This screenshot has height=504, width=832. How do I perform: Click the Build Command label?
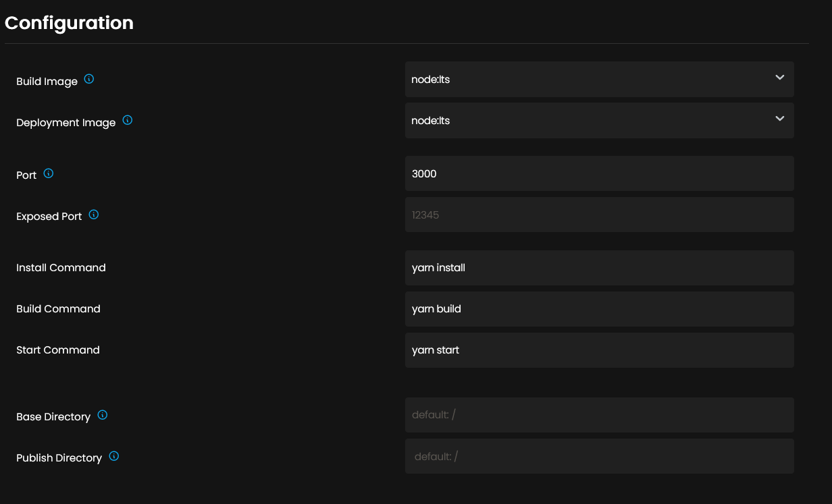tap(58, 309)
